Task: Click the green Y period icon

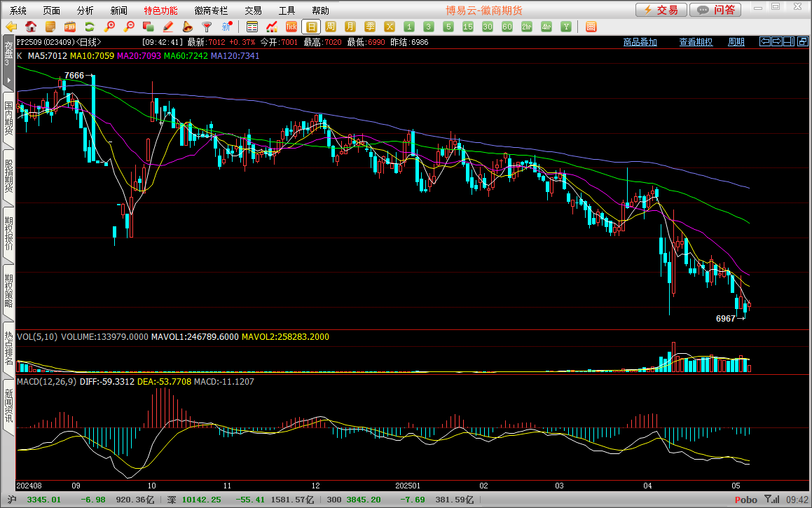Action: point(566,27)
